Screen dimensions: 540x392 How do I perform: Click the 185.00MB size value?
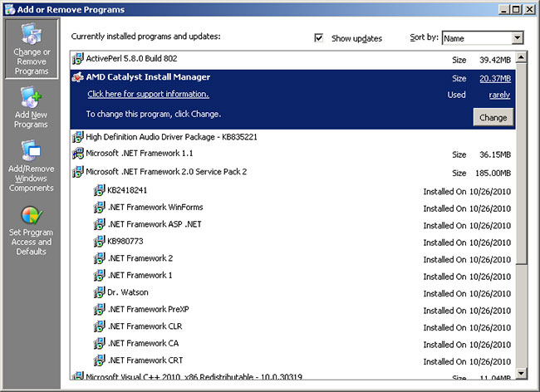click(x=493, y=173)
